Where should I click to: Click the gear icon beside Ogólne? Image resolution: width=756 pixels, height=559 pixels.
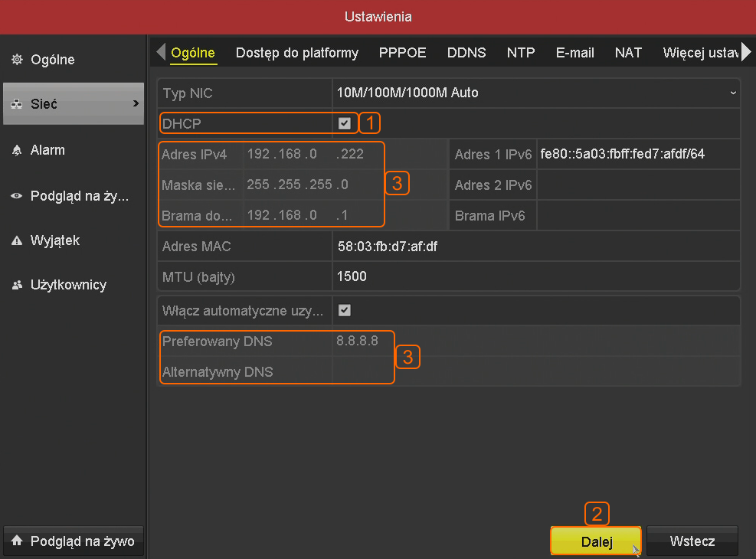[17, 60]
